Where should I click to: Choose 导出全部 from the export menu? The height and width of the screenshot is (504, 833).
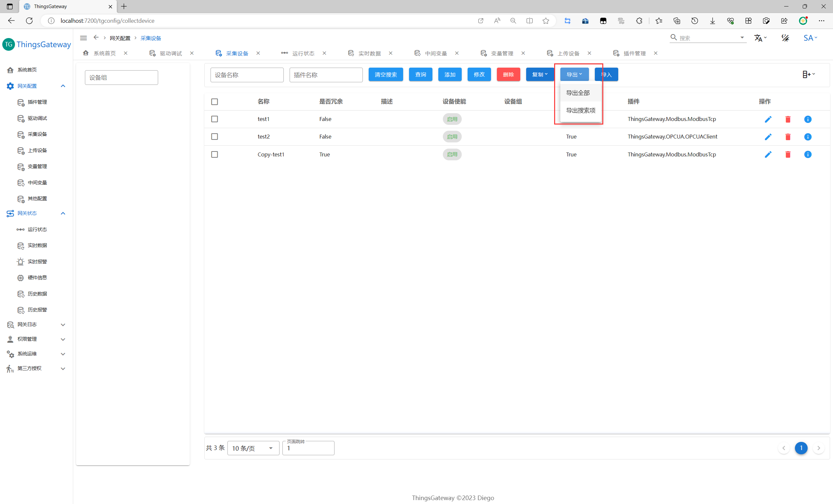(578, 93)
